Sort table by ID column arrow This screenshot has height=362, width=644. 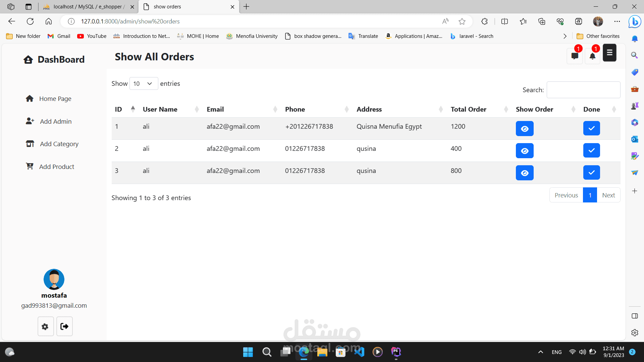point(133,109)
